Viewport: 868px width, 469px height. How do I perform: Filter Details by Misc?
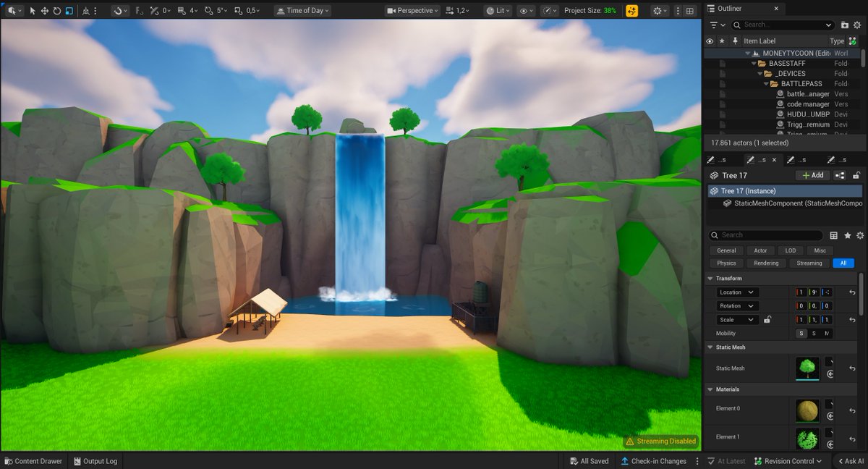tap(820, 250)
